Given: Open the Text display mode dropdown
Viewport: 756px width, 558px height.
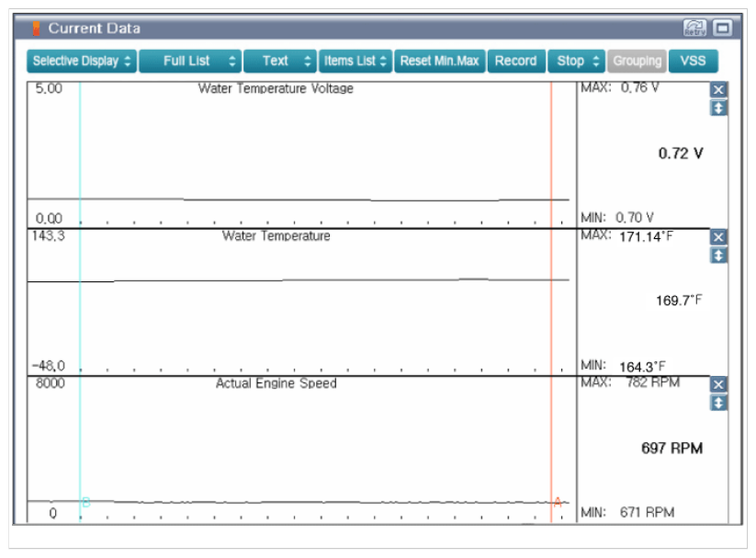Looking at the screenshot, I should (280, 61).
